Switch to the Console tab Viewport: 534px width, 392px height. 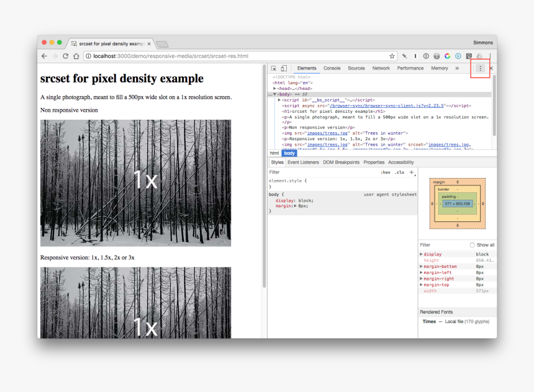pyautogui.click(x=332, y=68)
